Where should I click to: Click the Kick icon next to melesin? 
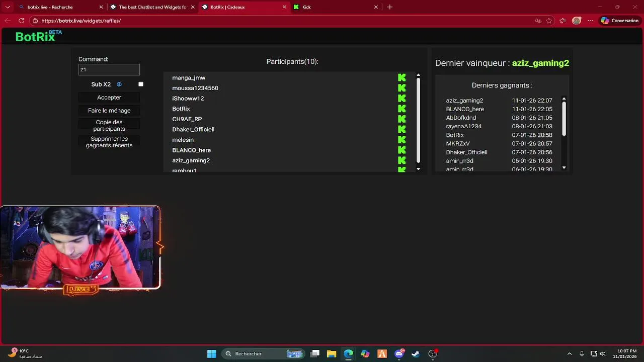coord(401,140)
